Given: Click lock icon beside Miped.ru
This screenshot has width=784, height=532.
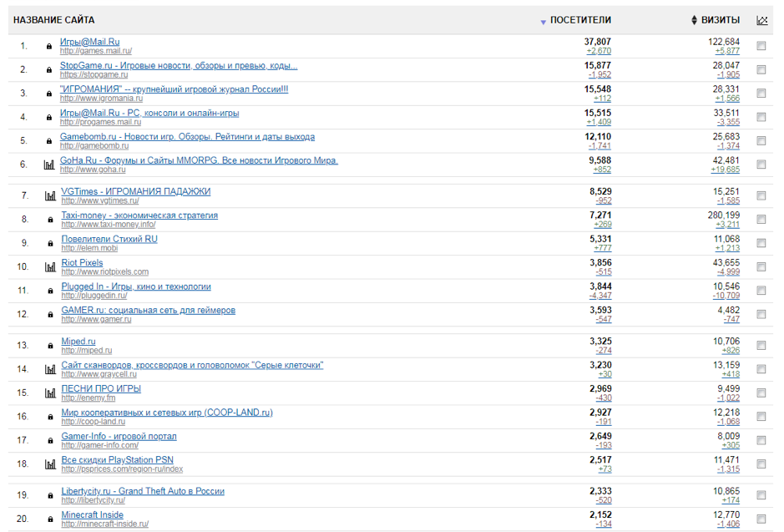Looking at the screenshot, I should (x=50, y=346).
